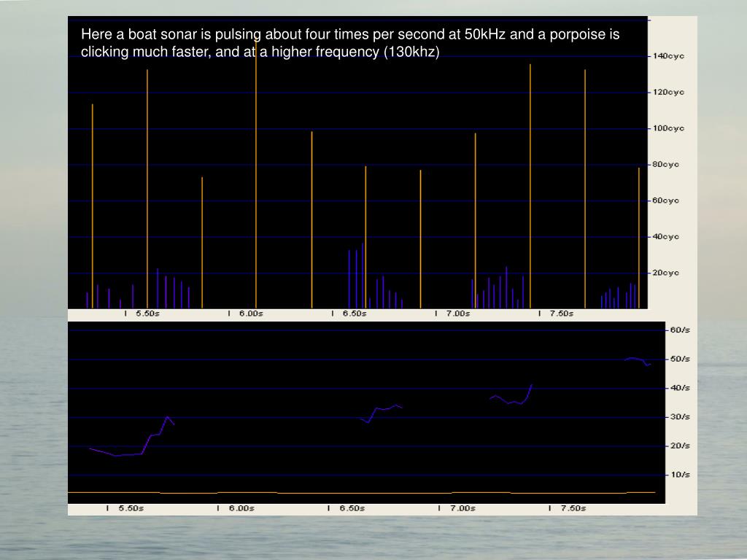Click 6.00s on the upper chart time axis

251,314
